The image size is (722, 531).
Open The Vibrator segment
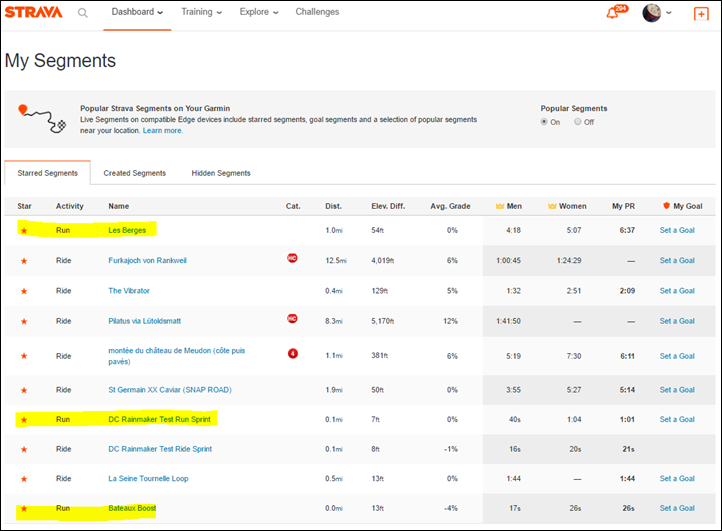point(129,291)
